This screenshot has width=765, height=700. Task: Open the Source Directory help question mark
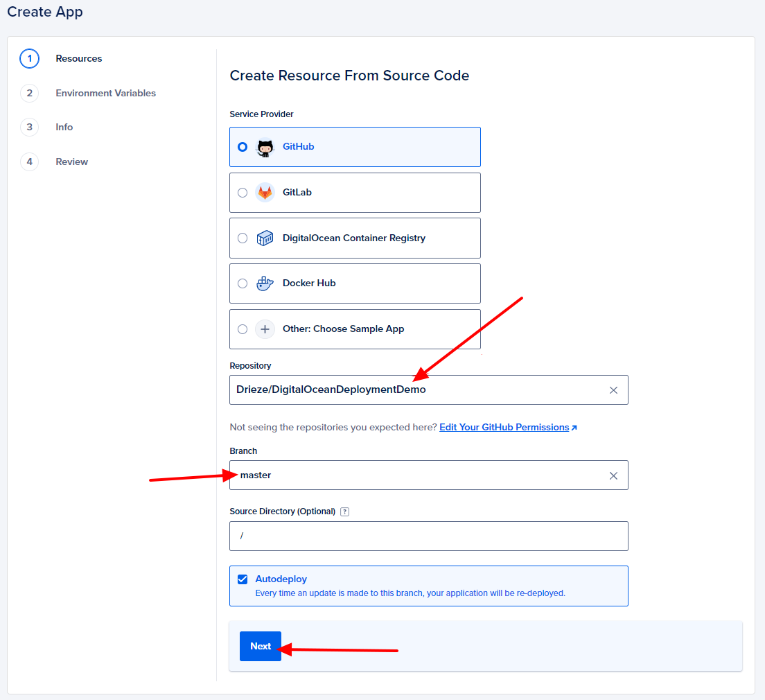(x=344, y=511)
